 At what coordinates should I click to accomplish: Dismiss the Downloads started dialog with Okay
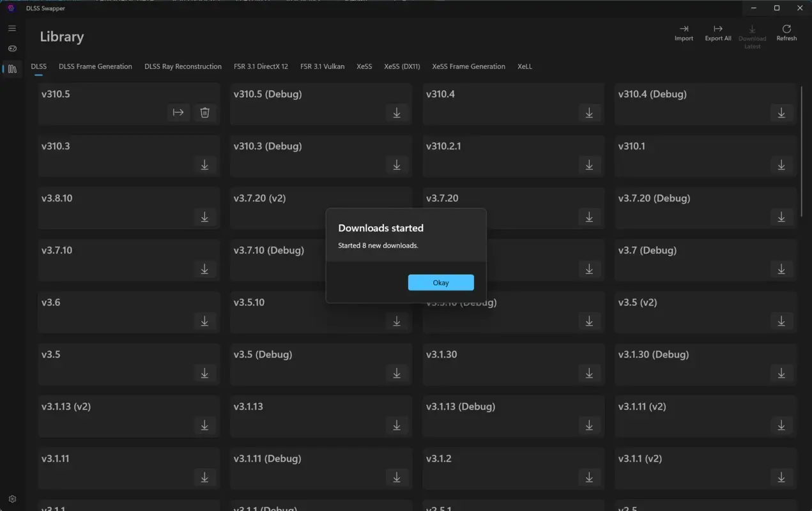click(441, 282)
